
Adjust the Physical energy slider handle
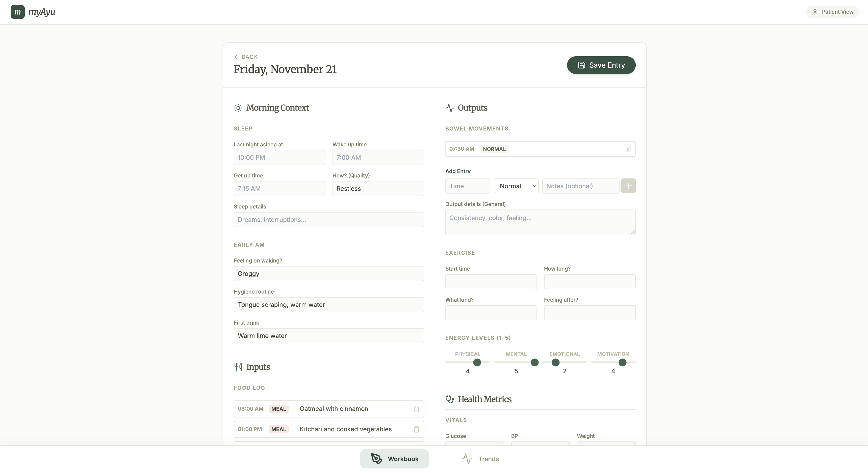click(x=477, y=362)
